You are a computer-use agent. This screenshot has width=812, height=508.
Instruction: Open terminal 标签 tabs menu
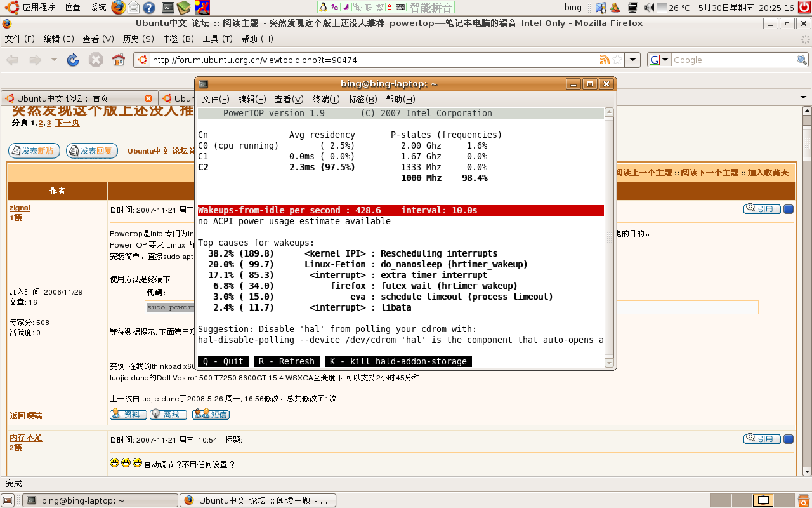tap(363, 99)
